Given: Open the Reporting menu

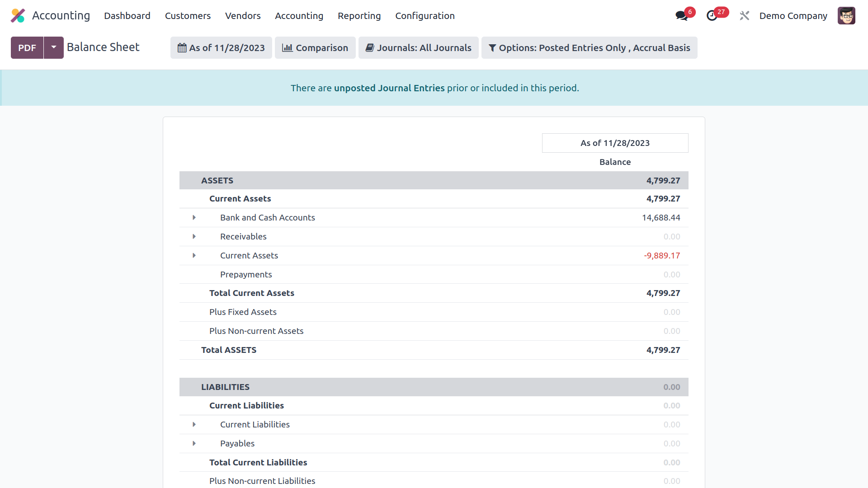Looking at the screenshot, I should (359, 16).
